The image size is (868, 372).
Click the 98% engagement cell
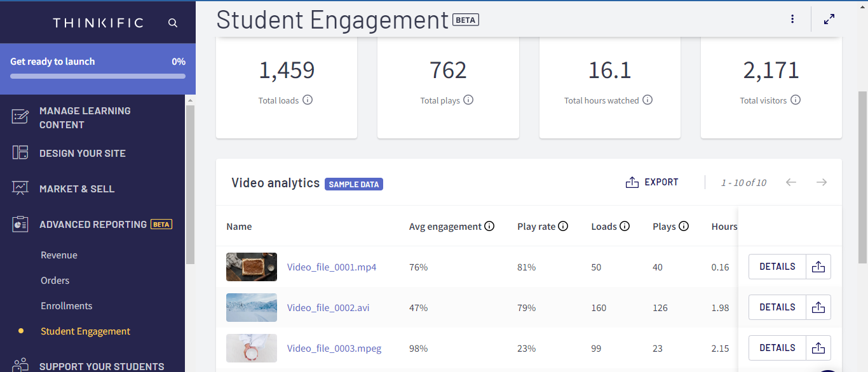click(x=418, y=349)
